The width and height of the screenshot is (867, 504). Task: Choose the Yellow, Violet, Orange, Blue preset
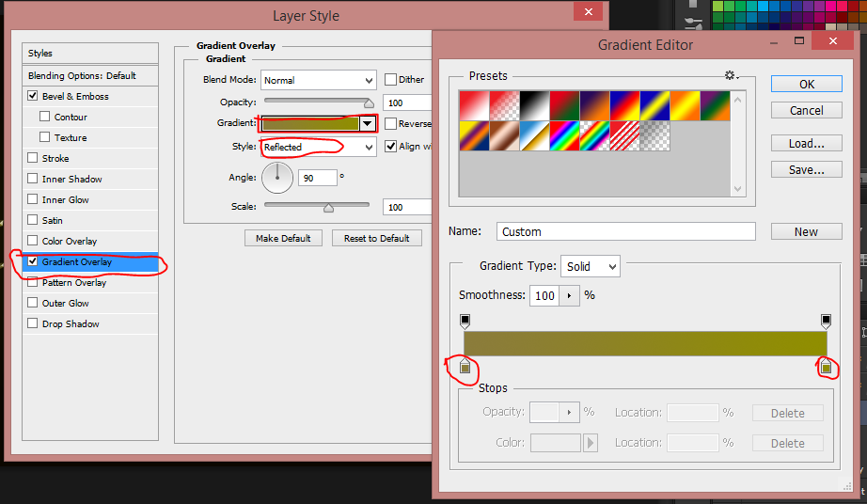475,136
